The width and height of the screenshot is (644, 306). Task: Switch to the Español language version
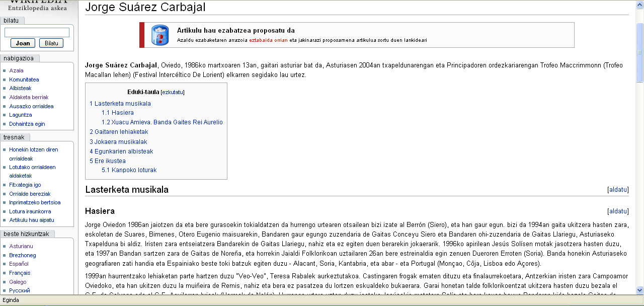19,264
